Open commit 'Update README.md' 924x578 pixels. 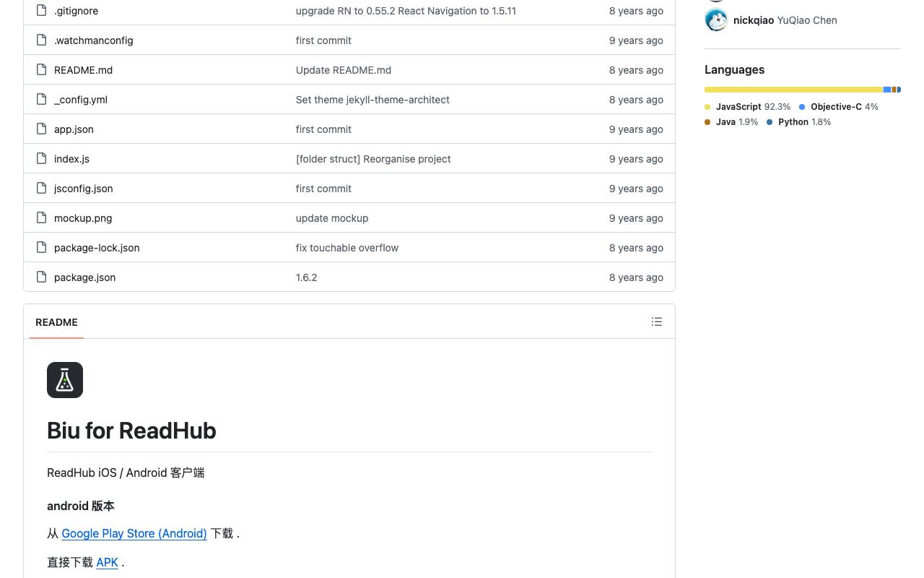click(x=344, y=70)
